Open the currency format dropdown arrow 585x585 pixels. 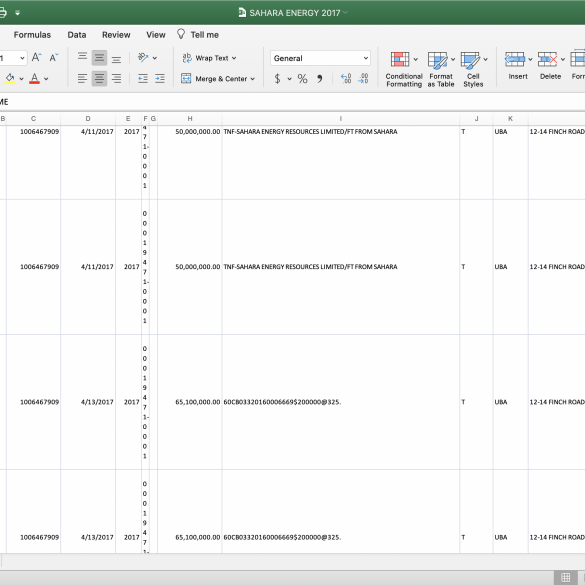pyautogui.click(x=289, y=79)
